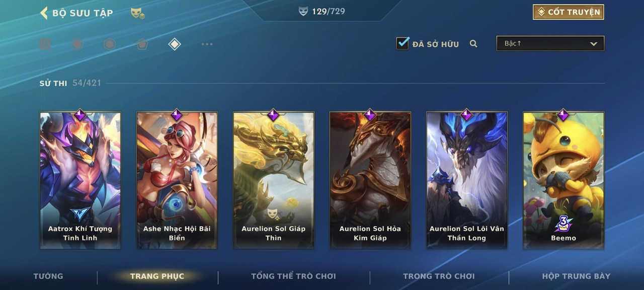Switch to the Tổng Thể Trò Chơi tab
Screen dimensions: 644x290
click(293, 276)
